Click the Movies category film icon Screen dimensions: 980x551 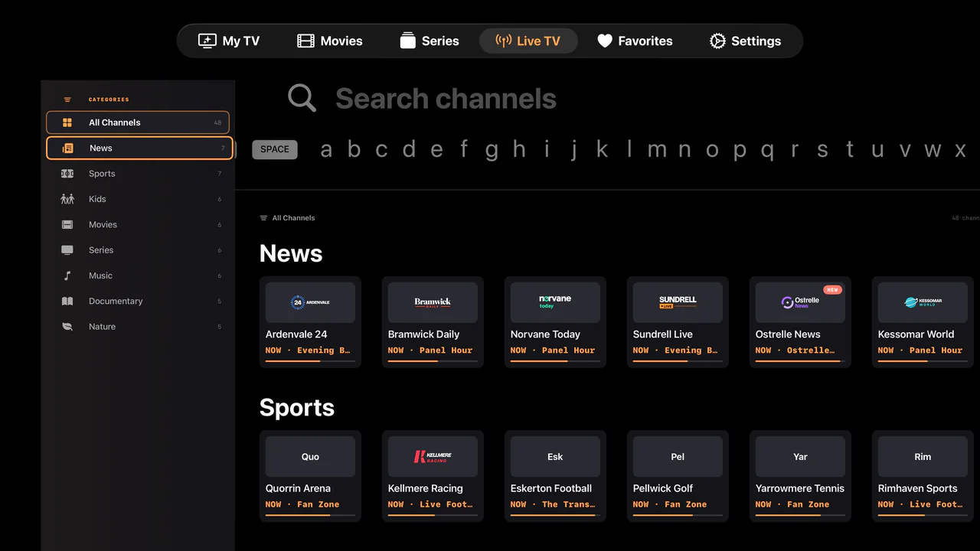[x=67, y=224]
